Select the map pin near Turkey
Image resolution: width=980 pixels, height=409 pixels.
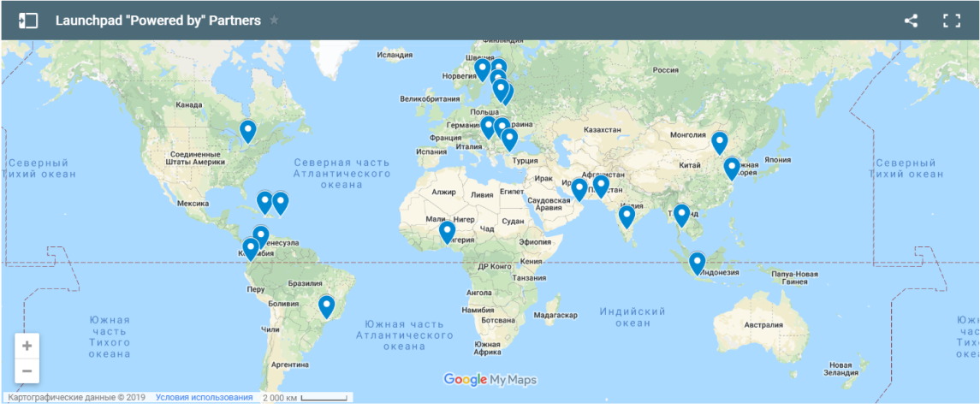point(509,139)
